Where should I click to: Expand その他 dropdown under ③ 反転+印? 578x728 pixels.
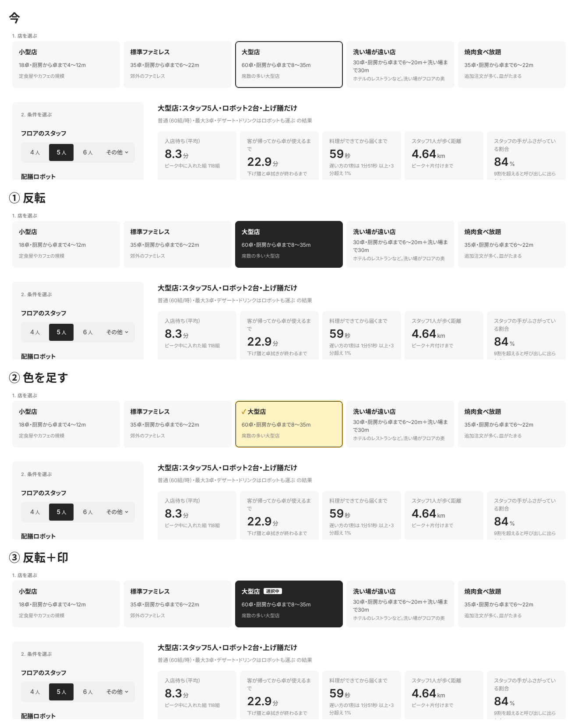click(x=117, y=692)
